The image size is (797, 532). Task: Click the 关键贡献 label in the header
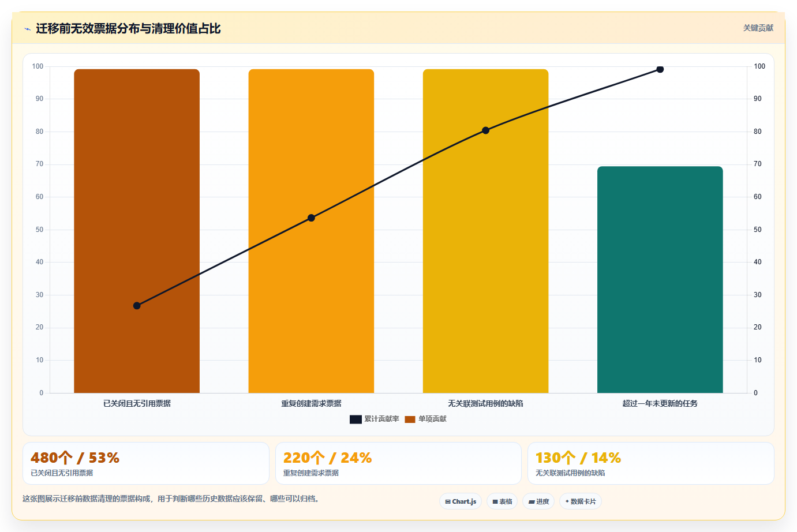pos(758,28)
